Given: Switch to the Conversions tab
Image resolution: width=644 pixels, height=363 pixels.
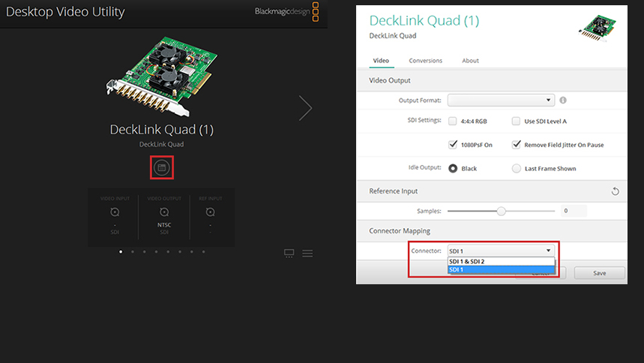Looking at the screenshot, I should click(x=426, y=61).
